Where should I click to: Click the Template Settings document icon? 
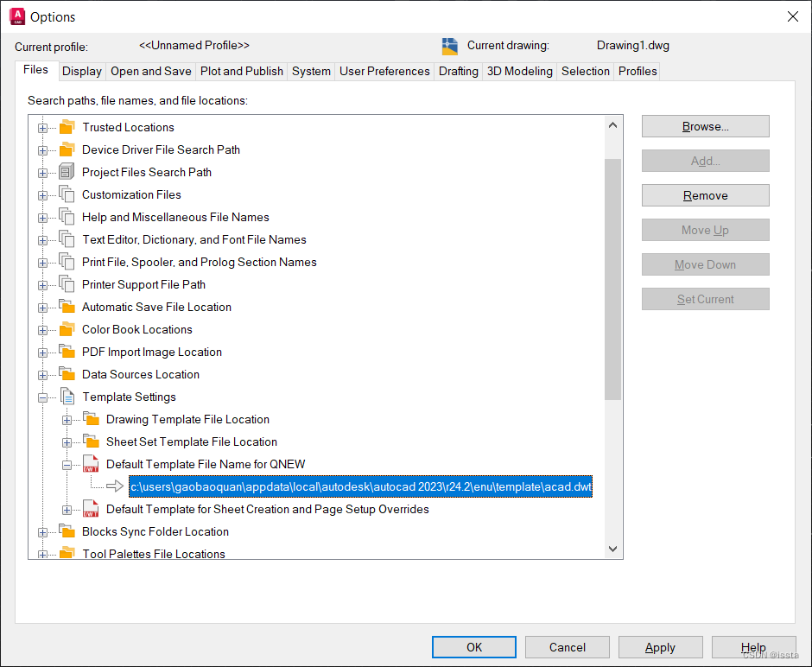tap(67, 397)
